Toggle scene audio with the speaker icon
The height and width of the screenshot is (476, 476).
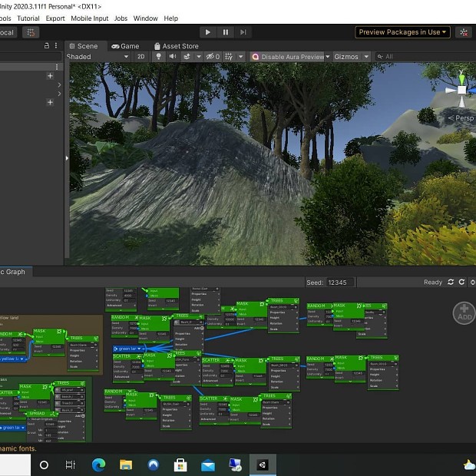(173, 57)
